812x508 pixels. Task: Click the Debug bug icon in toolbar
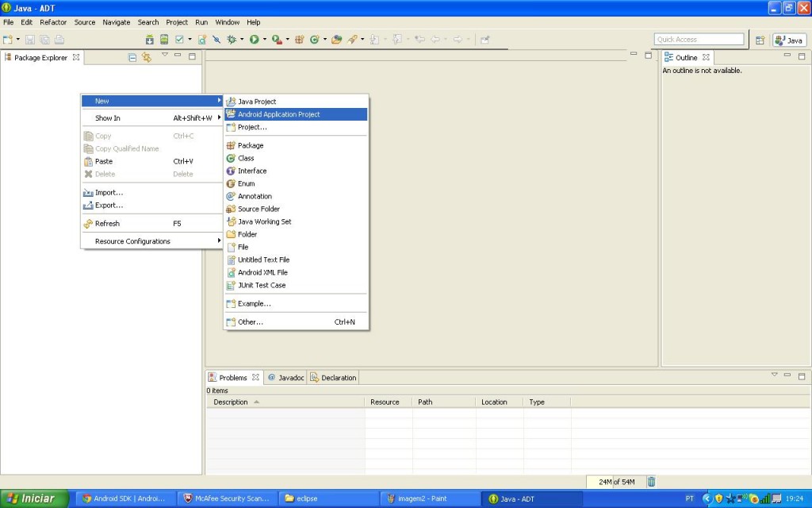tap(232, 40)
